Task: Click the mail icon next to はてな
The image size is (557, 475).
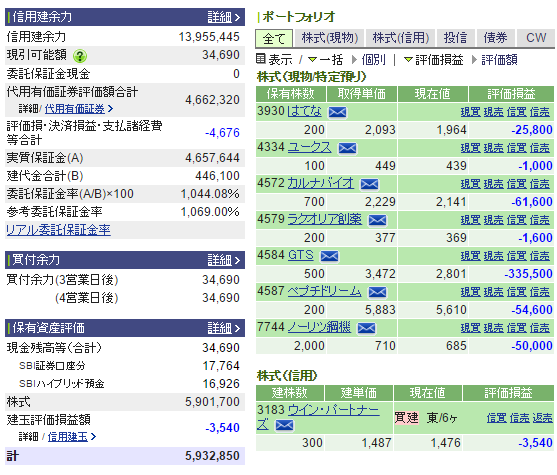Action: coord(337,112)
